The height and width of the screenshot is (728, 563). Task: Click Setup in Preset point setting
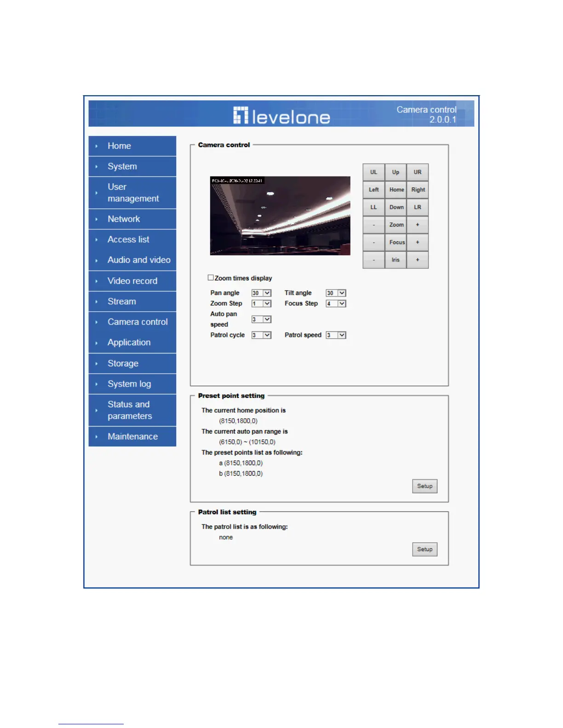point(425,486)
